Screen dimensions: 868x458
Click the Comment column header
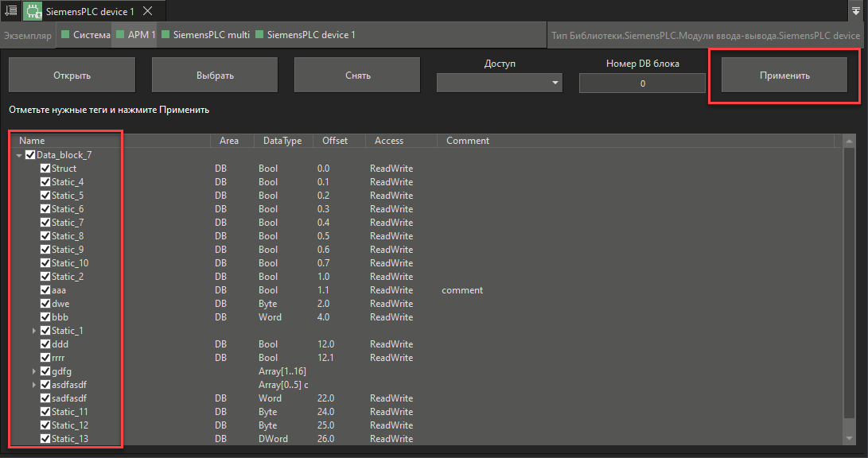point(636,141)
